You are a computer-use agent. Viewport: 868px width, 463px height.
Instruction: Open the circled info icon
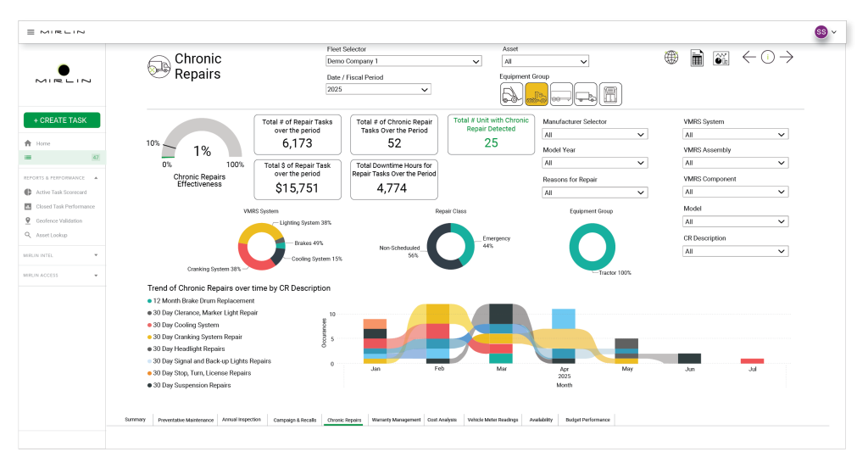click(768, 58)
